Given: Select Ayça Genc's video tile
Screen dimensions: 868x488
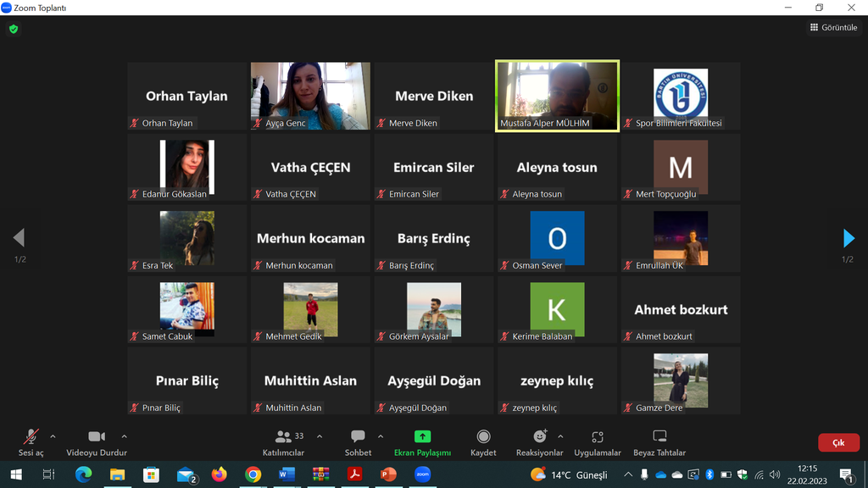Looking at the screenshot, I should point(310,96).
